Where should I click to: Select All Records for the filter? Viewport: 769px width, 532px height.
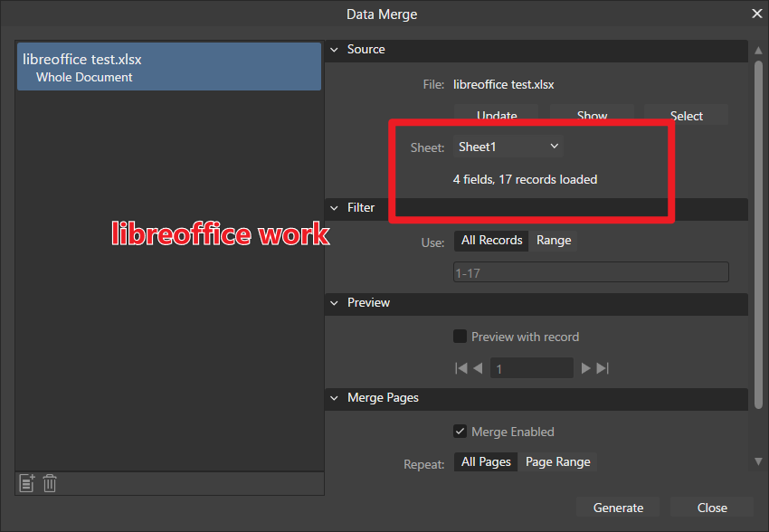[490, 240]
